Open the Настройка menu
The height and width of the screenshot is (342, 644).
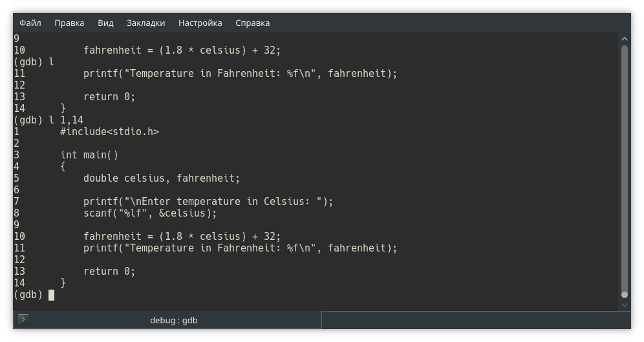click(x=200, y=23)
